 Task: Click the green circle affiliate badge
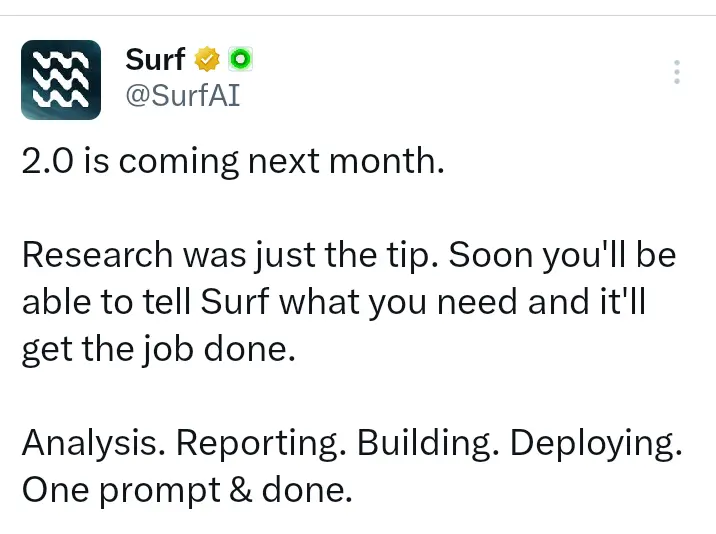pyautogui.click(x=240, y=59)
